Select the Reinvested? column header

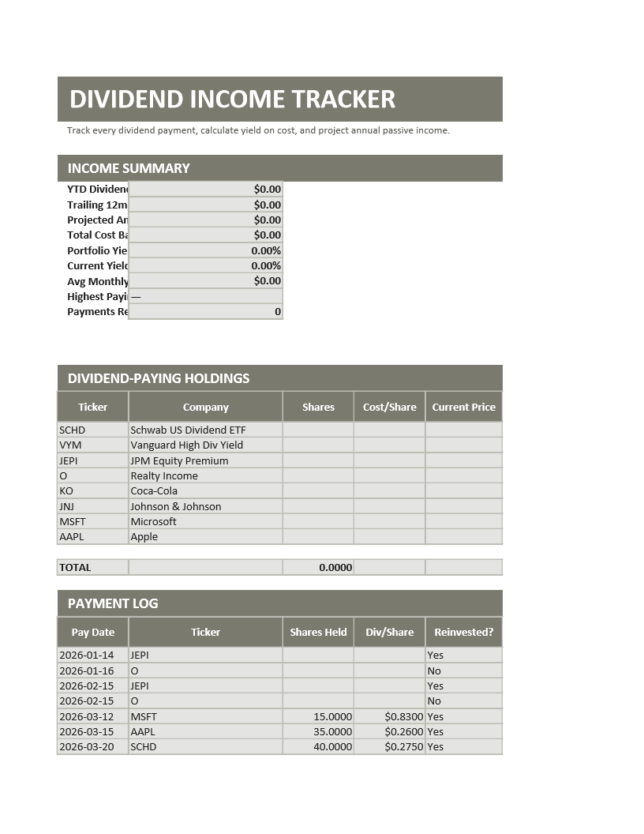pos(464,632)
